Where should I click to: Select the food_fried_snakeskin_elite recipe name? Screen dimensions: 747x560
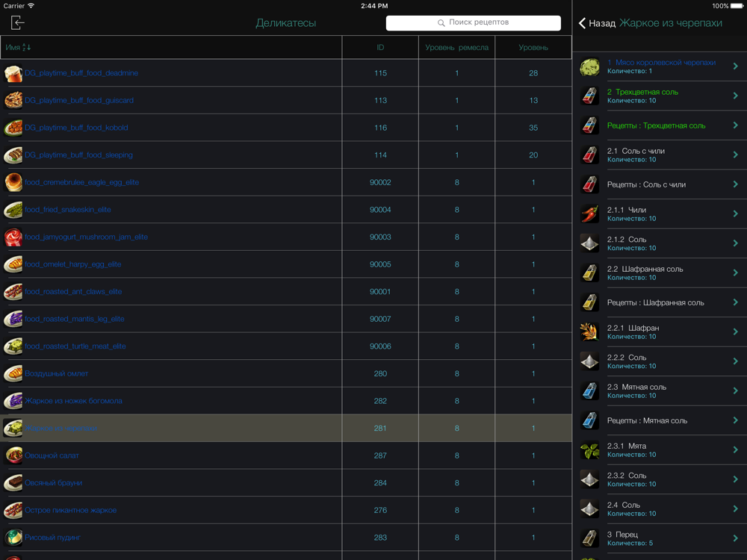tap(68, 210)
